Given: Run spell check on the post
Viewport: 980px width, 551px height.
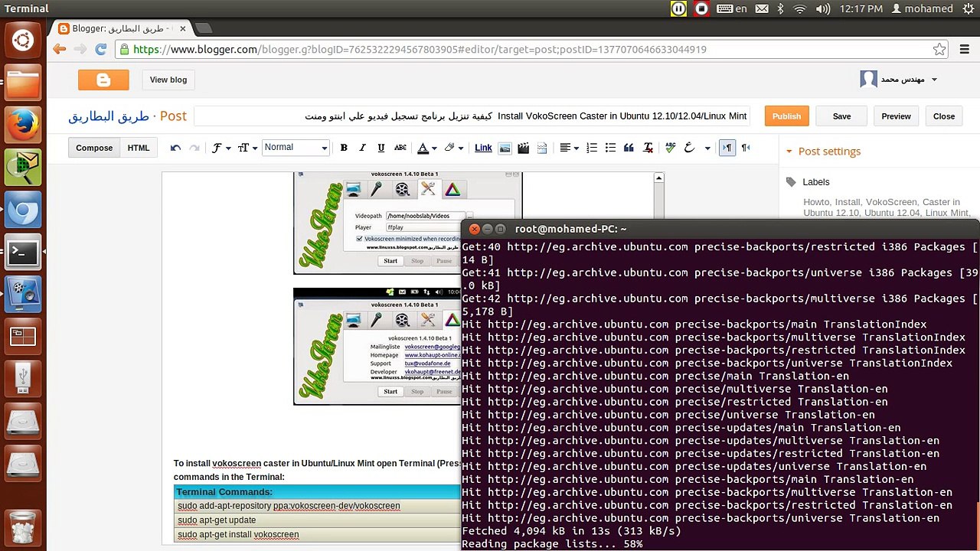Looking at the screenshot, I should pos(671,148).
